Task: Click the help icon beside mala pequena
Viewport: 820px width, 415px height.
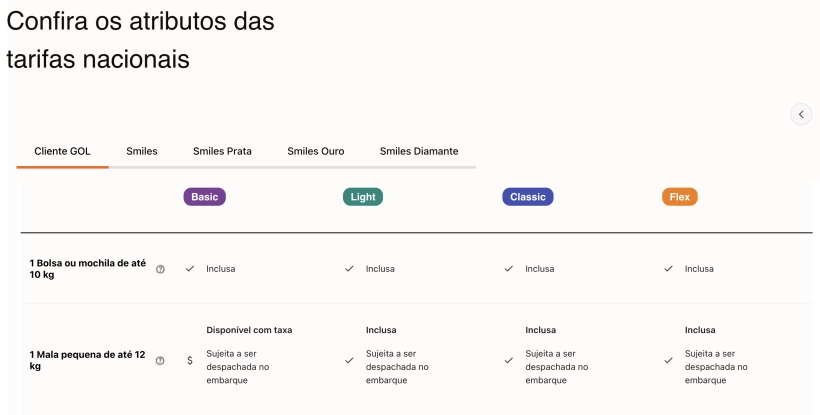Action: click(x=160, y=361)
